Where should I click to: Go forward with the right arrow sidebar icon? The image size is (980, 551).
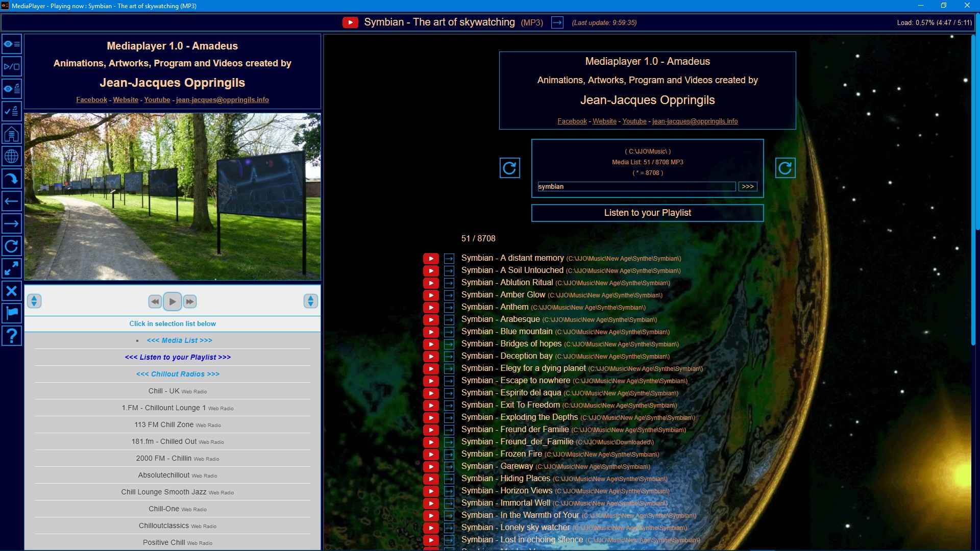click(x=11, y=223)
